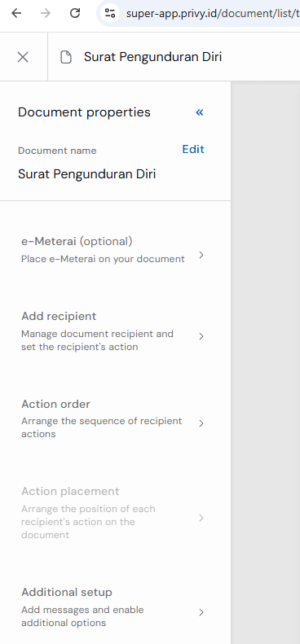Click the Action placement chevron
Screen dimensions: 300x644
pyautogui.click(x=201, y=518)
